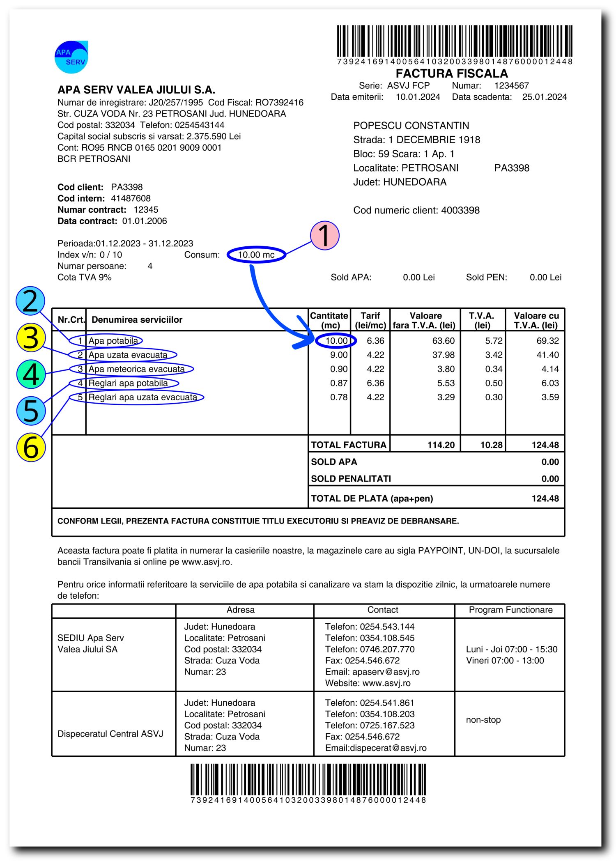Click the Tarif (lei/mc) column header

coord(370,320)
